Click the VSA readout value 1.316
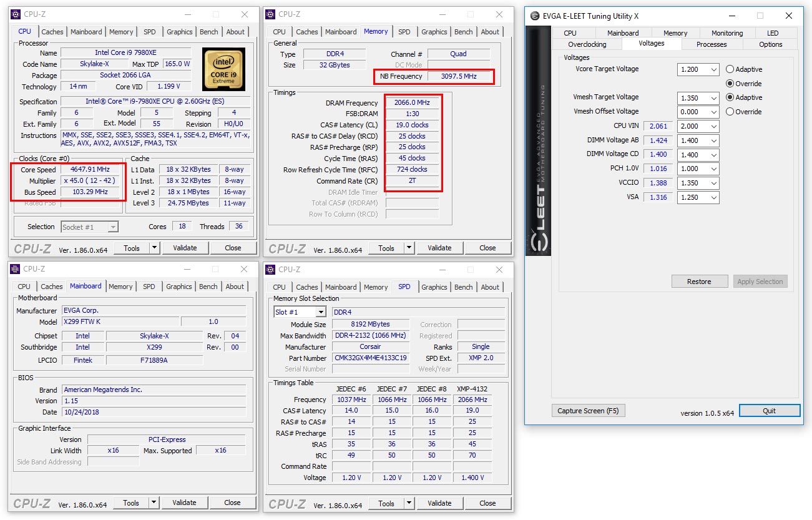This screenshot has height=520, width=812. coord(658,197)
